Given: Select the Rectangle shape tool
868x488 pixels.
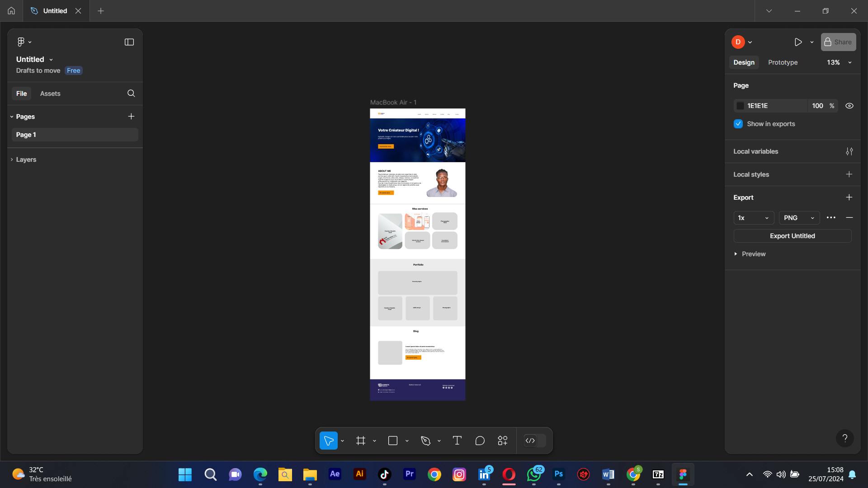Looking at the screenshot, I should [x=393, y=441].
